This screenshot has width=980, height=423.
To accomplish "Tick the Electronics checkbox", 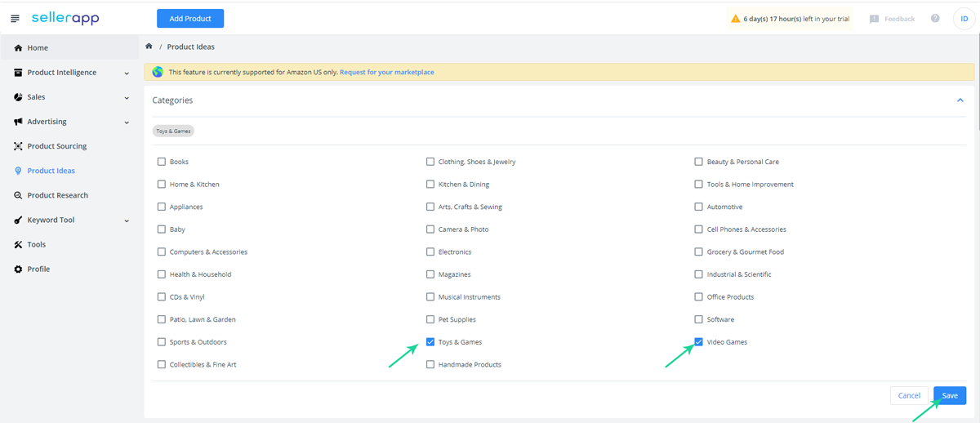I will click(x=430, y=252).
